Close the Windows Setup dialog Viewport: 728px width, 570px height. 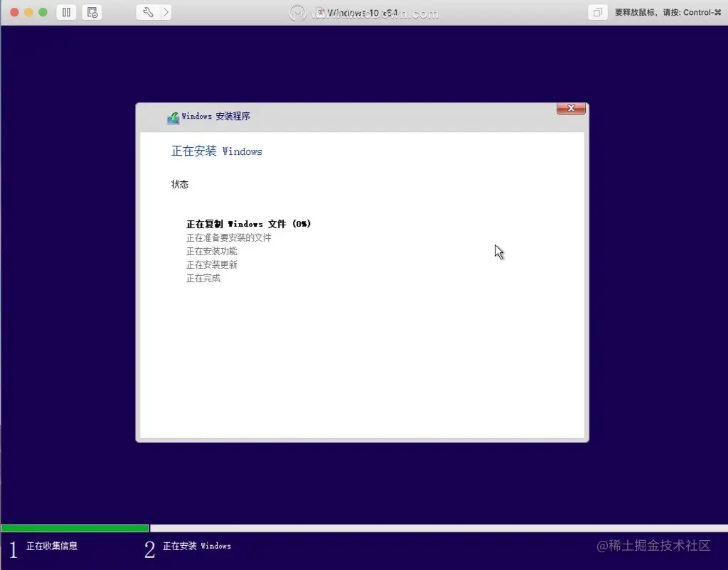[x=571, y=108]
